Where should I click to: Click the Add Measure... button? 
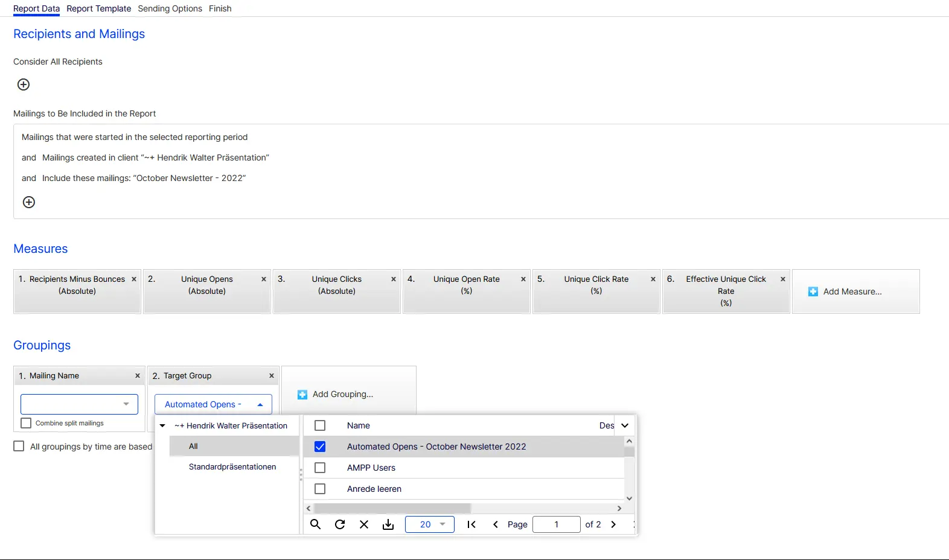point(856,291)
